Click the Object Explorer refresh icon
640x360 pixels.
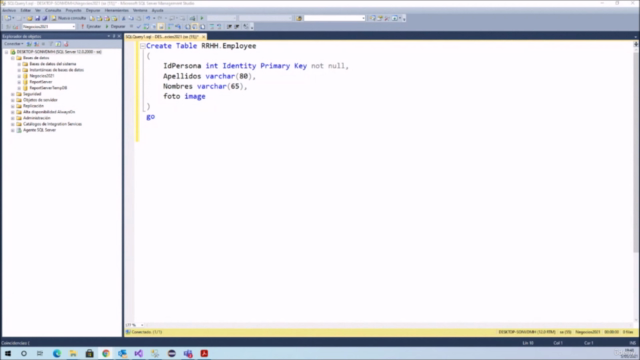point(58,44)
